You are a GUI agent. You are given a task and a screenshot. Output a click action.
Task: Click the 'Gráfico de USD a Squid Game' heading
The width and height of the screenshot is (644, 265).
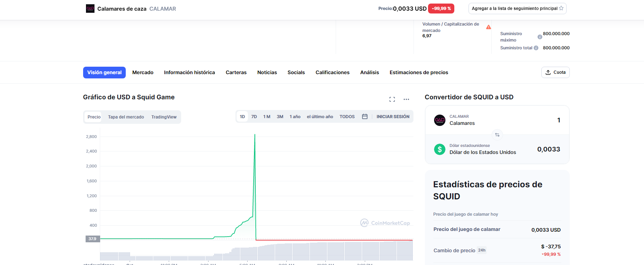coord(129,97)
